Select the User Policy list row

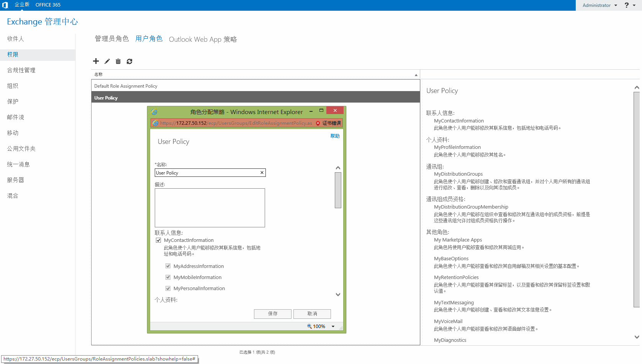pyautogui.click(x=255, y=98)
